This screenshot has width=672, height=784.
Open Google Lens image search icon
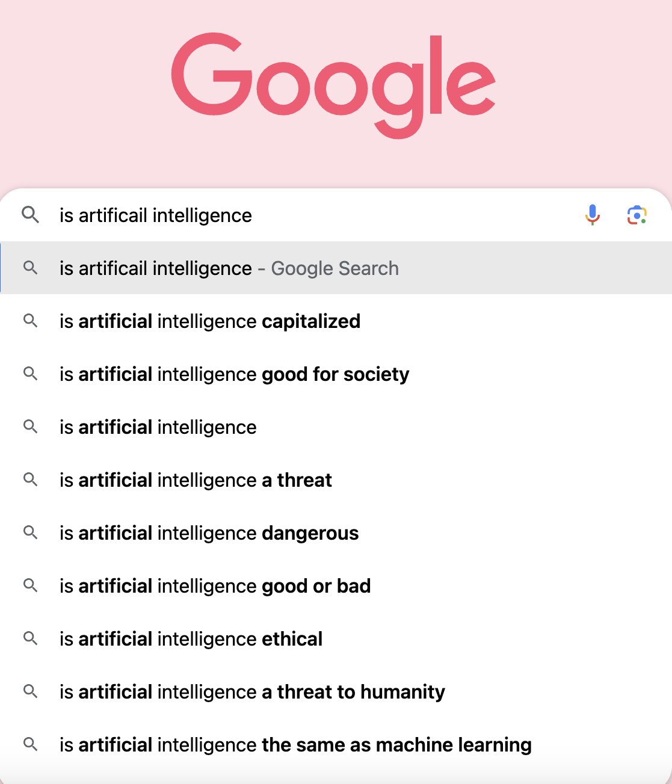(x=637, y=215)
